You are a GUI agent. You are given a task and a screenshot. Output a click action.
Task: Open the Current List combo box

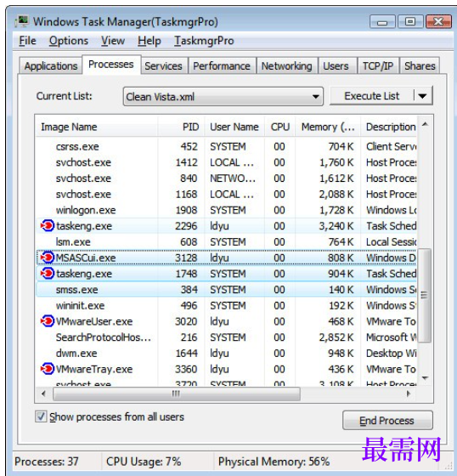coord(223,97)
